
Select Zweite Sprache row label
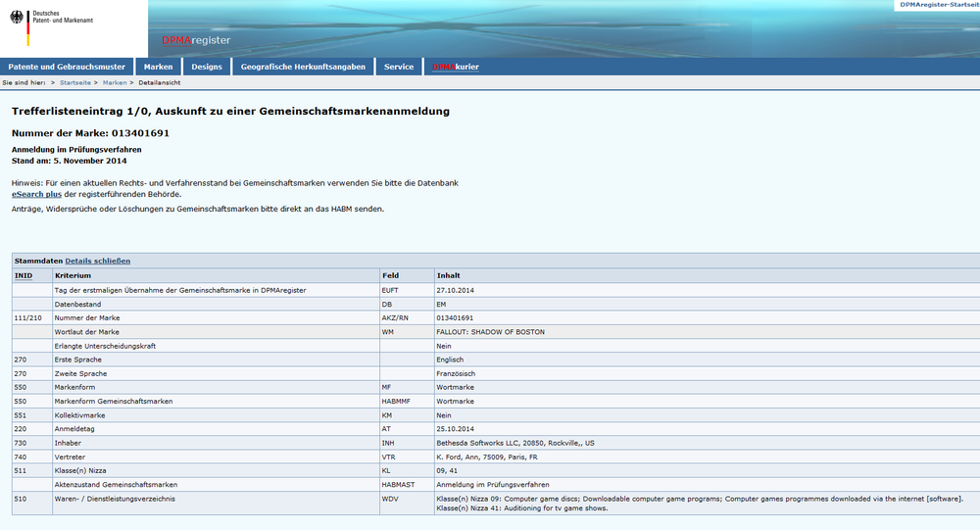point(80,373)
